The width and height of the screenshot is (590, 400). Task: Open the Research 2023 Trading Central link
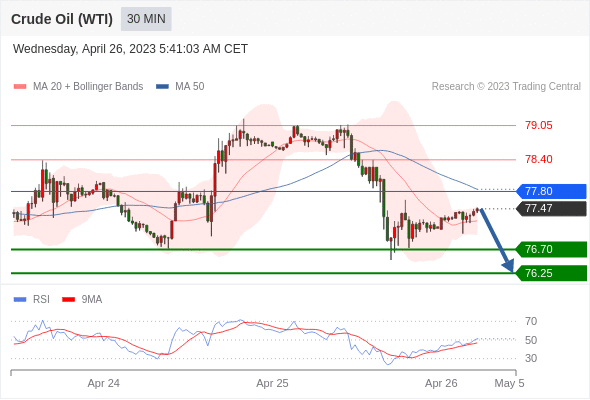pyautogui.click(x=506, y=87)
